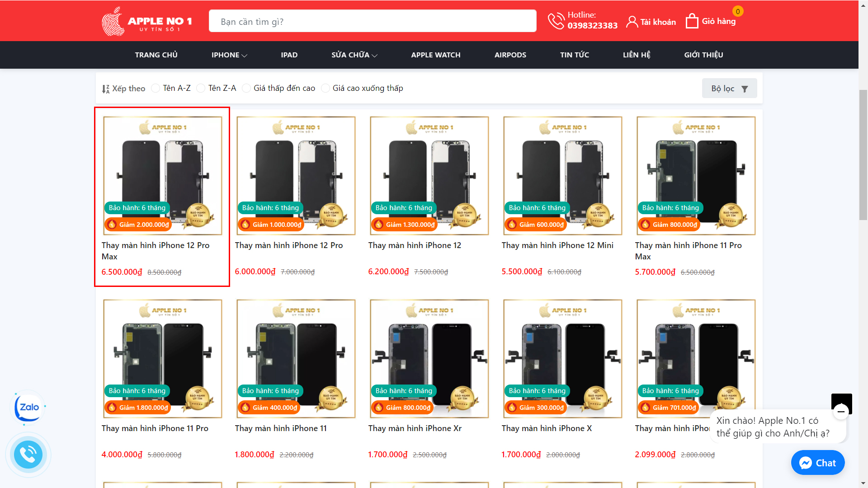Expand the IPHONE menu dropdown

pos(229,55)
